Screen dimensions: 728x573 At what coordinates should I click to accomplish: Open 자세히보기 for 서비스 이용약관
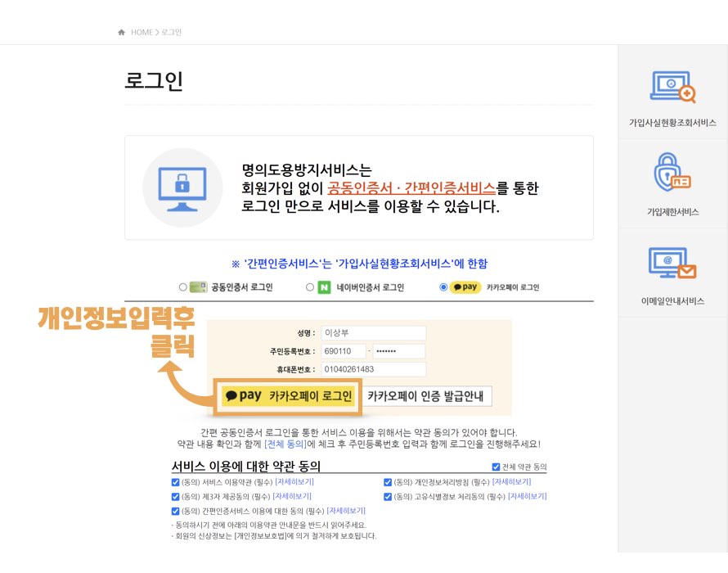294,482
